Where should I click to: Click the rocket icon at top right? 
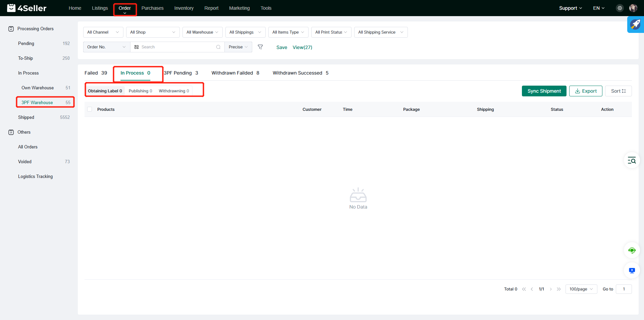(x=635, y=25)
